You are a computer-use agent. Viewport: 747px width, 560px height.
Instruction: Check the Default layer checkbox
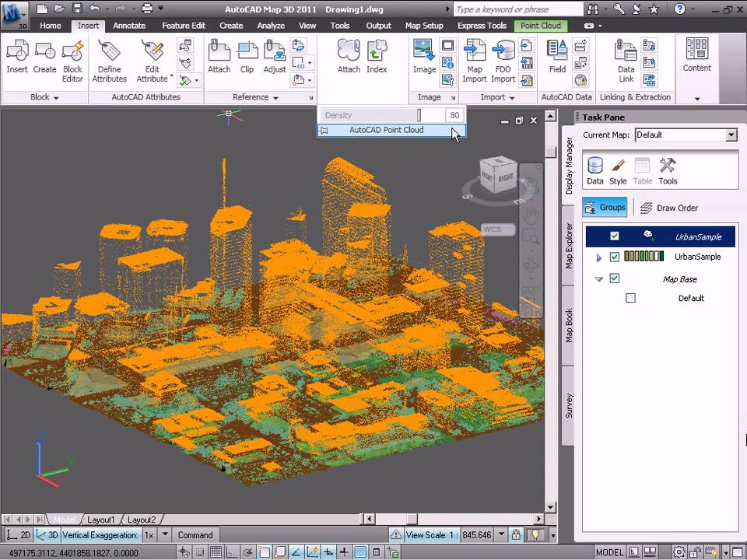630,298
